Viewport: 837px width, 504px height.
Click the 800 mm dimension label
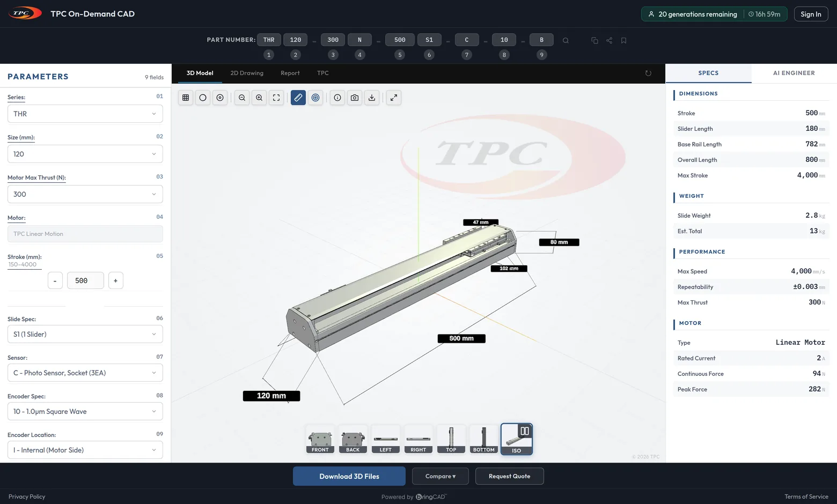tap(461, 338)
